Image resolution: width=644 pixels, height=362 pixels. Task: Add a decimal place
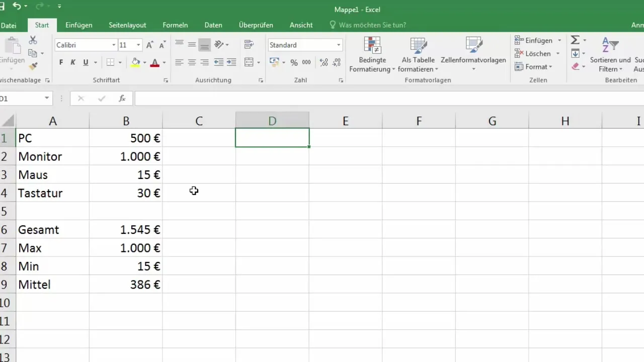click(x=324, y=63)
